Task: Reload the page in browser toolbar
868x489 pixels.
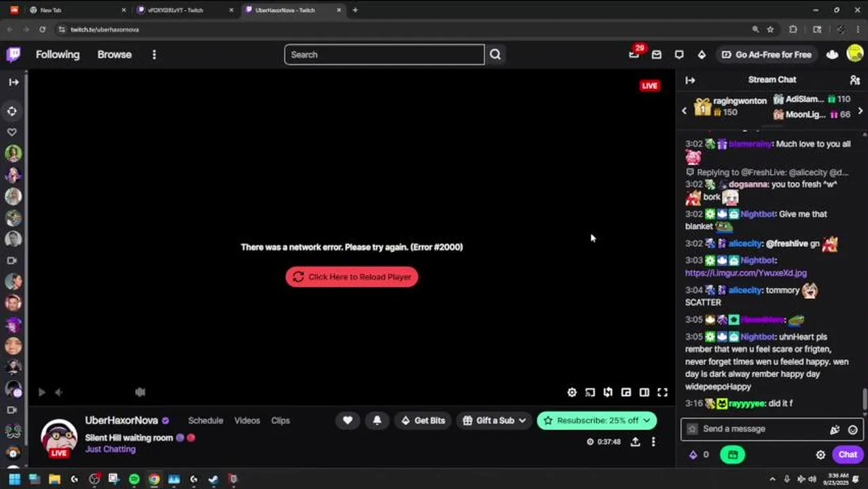Action: tap(42, 29)
